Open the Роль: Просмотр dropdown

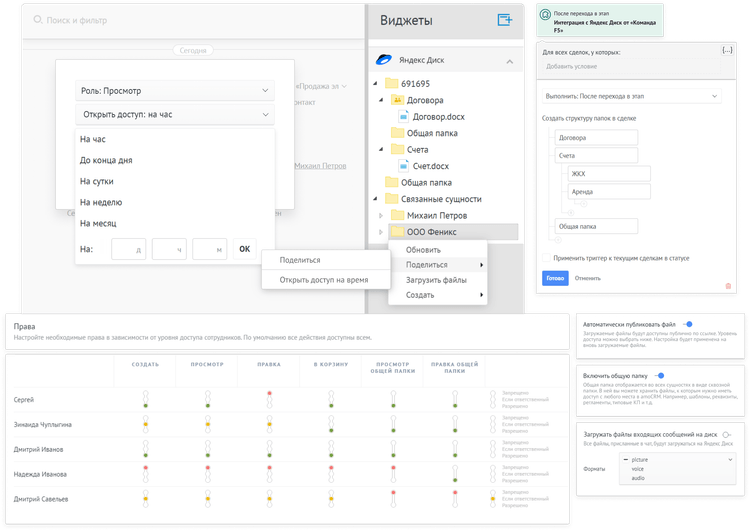175,91
